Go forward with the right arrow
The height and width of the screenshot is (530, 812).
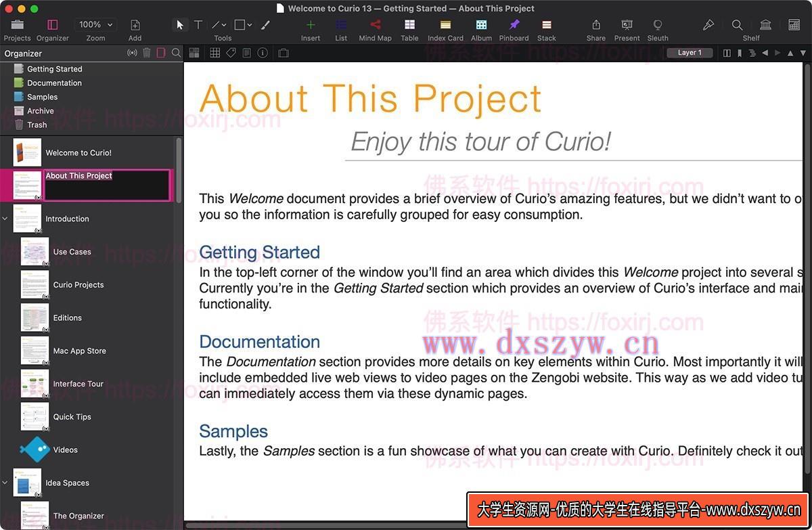point(777,53)
